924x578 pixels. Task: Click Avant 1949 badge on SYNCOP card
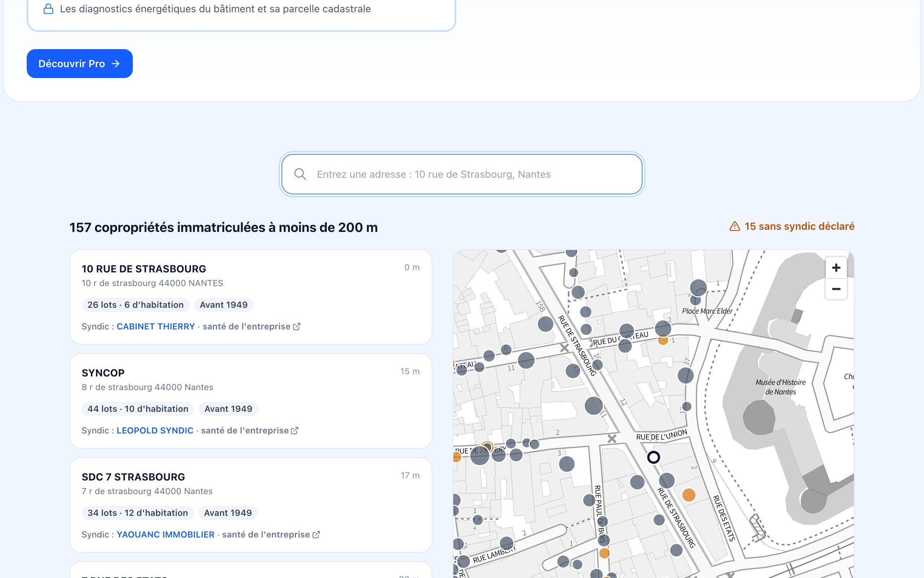pos(228,409)
